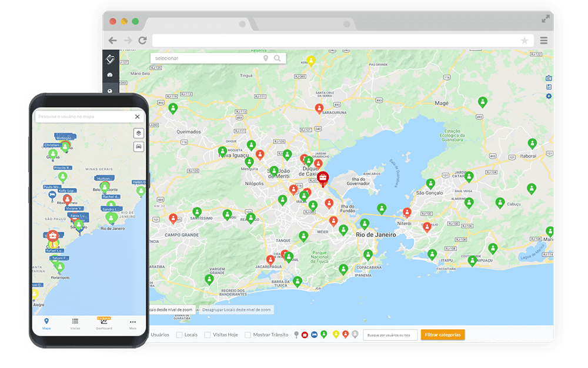
Task: Open the browser hamburger menu
Action: [x=544, y=41]
